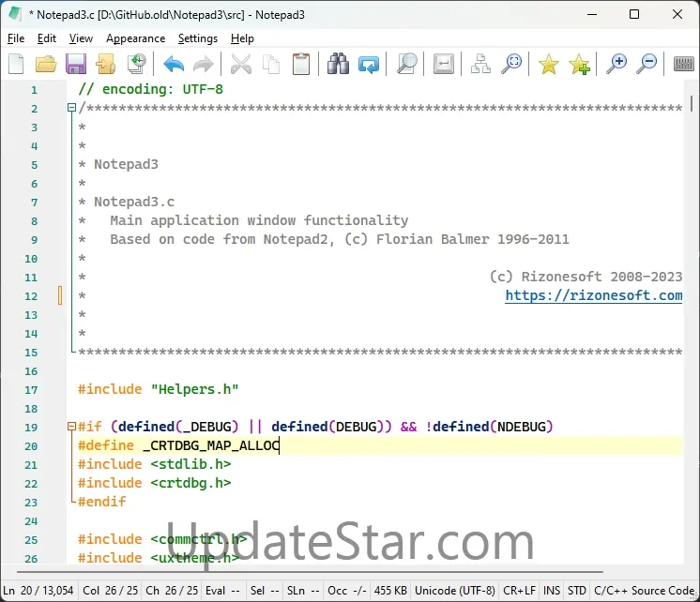Open the Appearance menu

136,38
